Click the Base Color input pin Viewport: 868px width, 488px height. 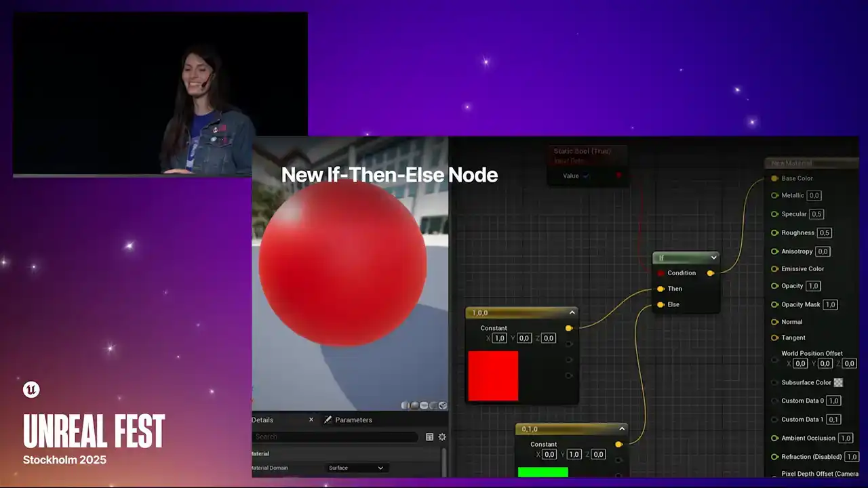pos(775,178)
